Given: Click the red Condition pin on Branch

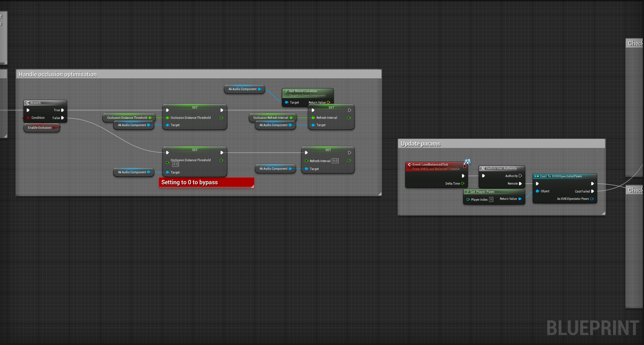Looking at the screenshot, I should 28,118.
